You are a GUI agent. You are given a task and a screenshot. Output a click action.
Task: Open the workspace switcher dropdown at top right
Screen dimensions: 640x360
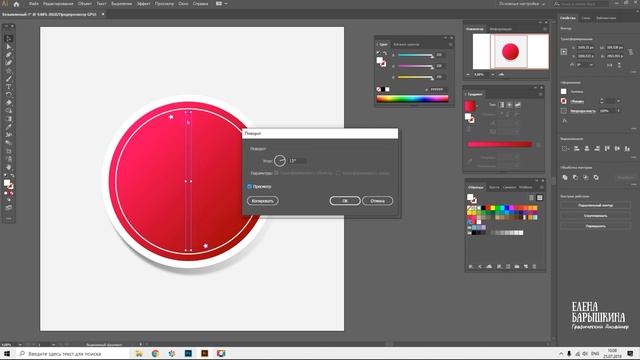522,4
